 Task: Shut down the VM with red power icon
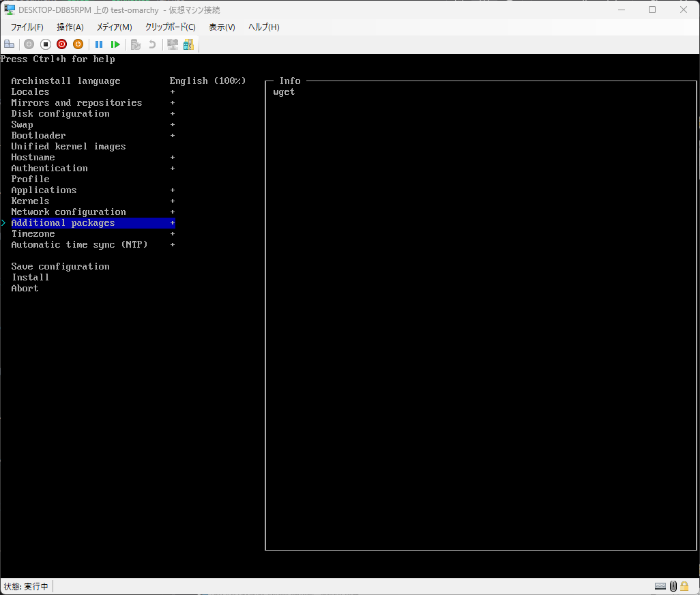point(61,44)
